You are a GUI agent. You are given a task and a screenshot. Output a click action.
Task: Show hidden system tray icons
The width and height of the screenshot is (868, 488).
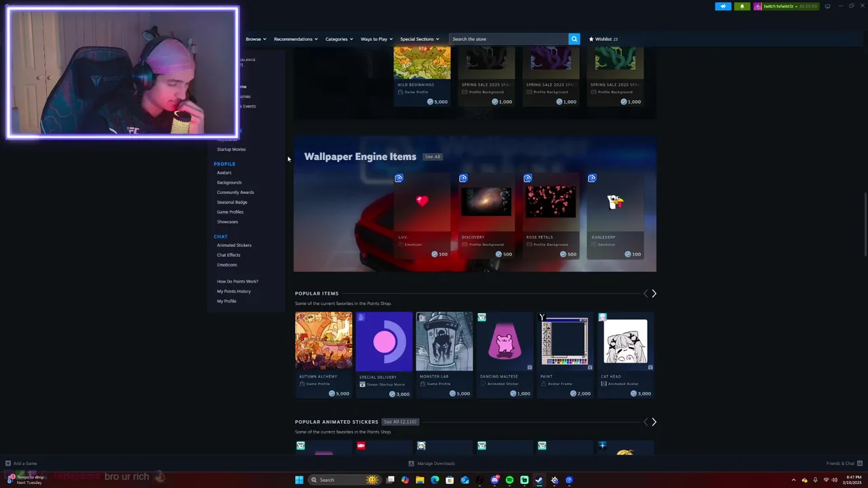pyautogui.click(x=793, y=480)
